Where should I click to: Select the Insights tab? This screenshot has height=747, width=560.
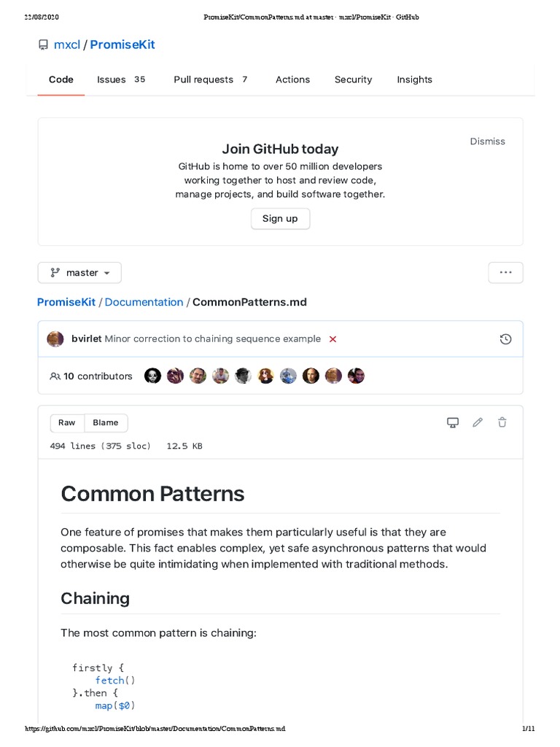coord(414,80)
